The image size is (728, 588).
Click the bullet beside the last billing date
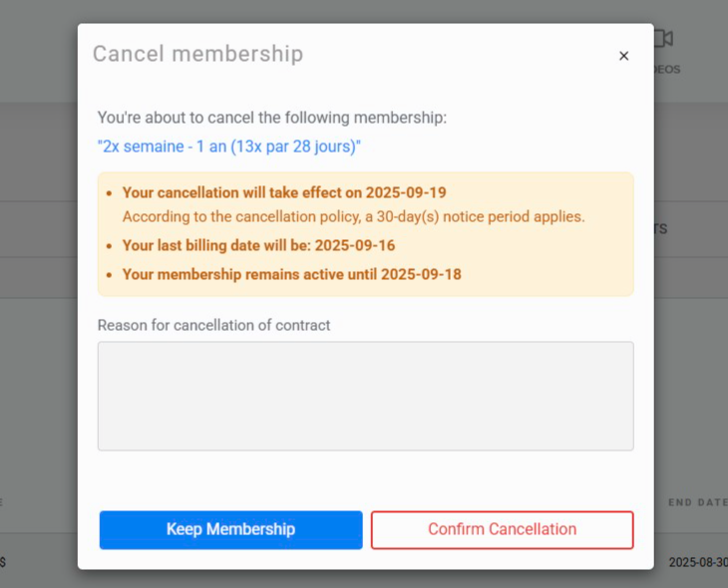[109, 245]
